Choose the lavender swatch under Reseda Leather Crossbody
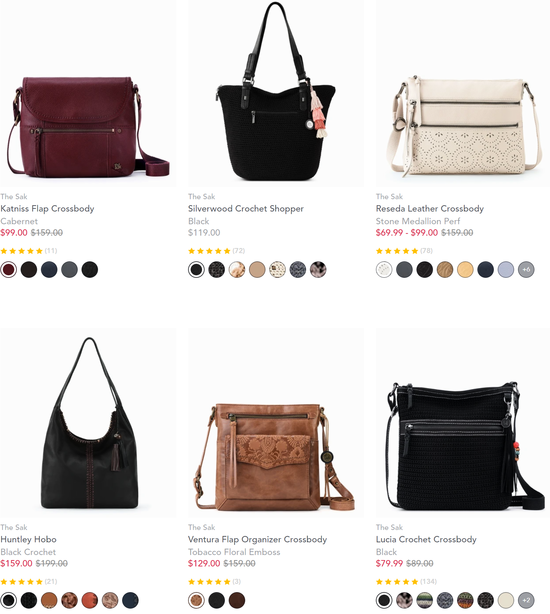This screenshot has height=614, width=550. click(506, 269)
